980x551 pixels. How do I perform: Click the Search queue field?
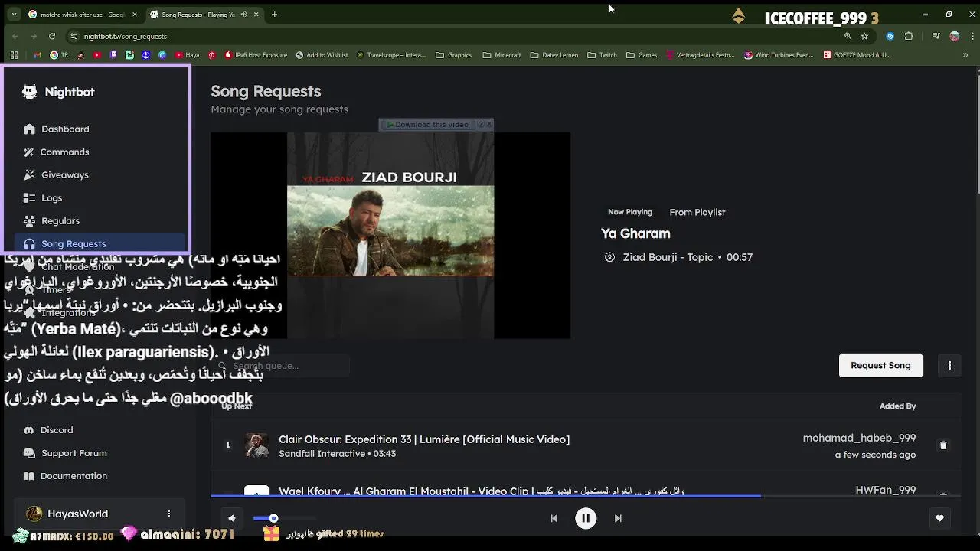pos(279,366)
